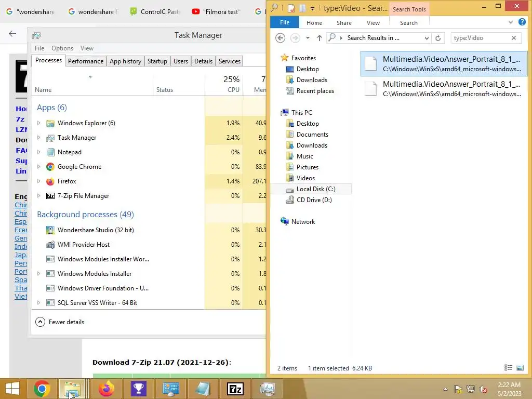Sort processes by CPU column
The width and height of the screenshot is (532, 399).
(224, 84)
